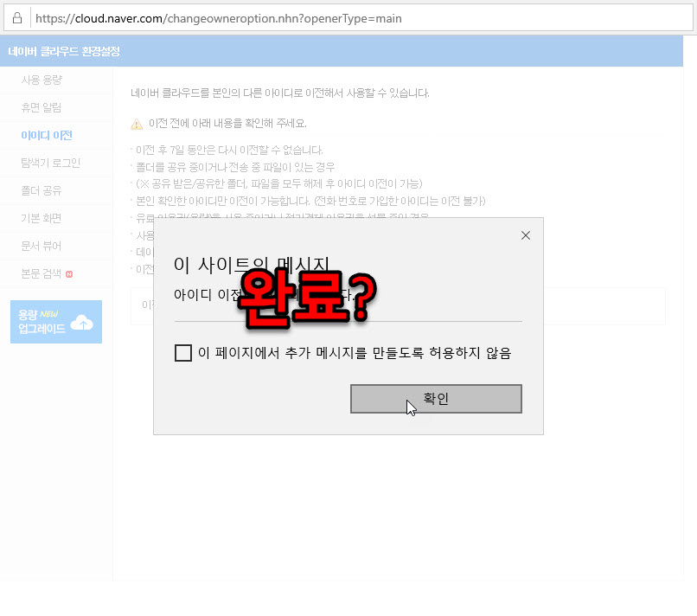Click the 확인 button in the dialog

pos(436,399)
